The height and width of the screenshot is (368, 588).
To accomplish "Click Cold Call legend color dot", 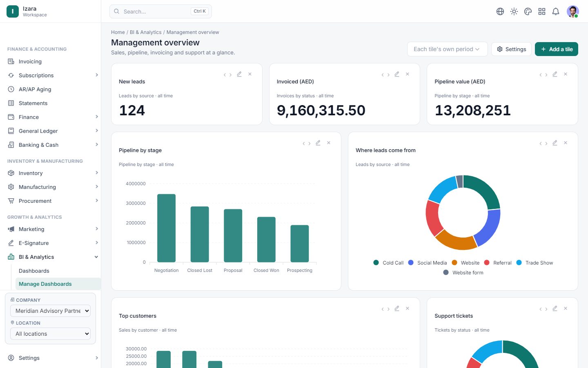I will pyautogui.click(x=376, y=263).
